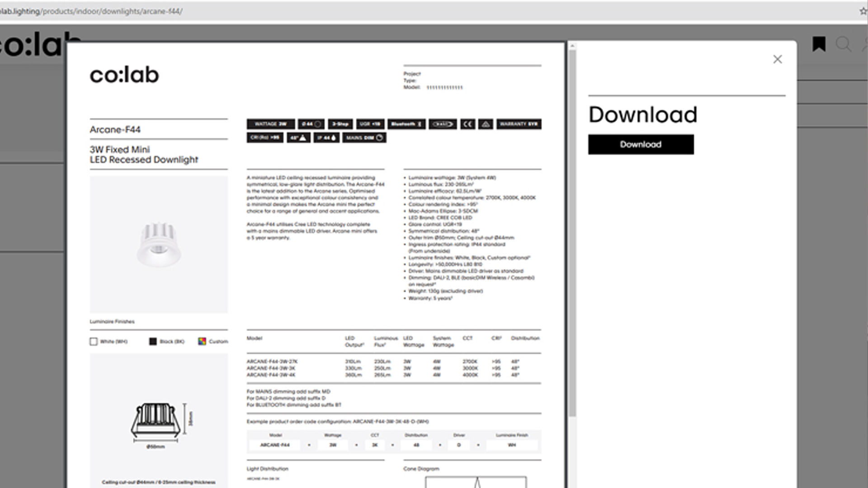868x488 pixels.
Task: Select the Custom multicolour finish swatch
Action: [202, 342]
